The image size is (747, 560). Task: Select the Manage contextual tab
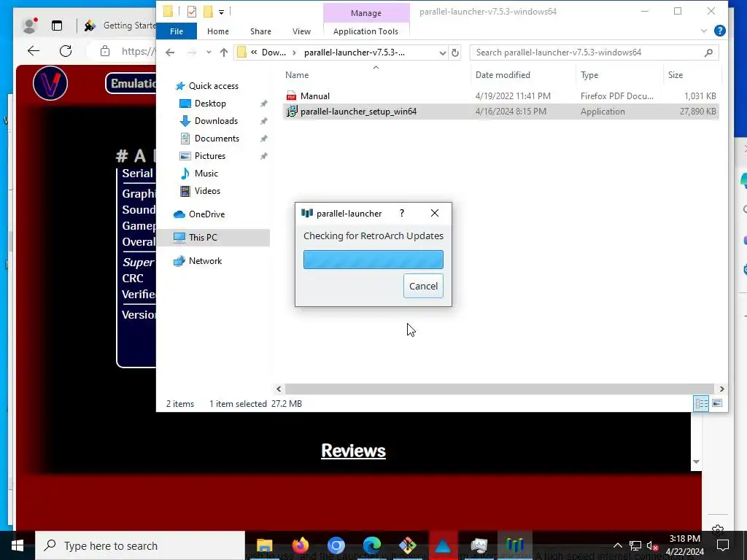(x=366, y=13)
